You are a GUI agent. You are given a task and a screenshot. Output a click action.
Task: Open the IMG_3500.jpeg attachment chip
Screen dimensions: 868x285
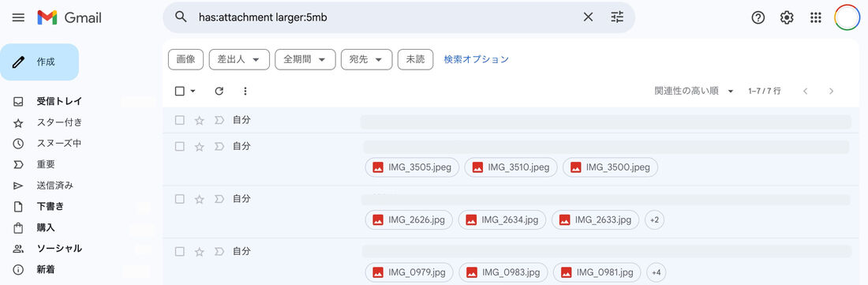tap(610, 167)
